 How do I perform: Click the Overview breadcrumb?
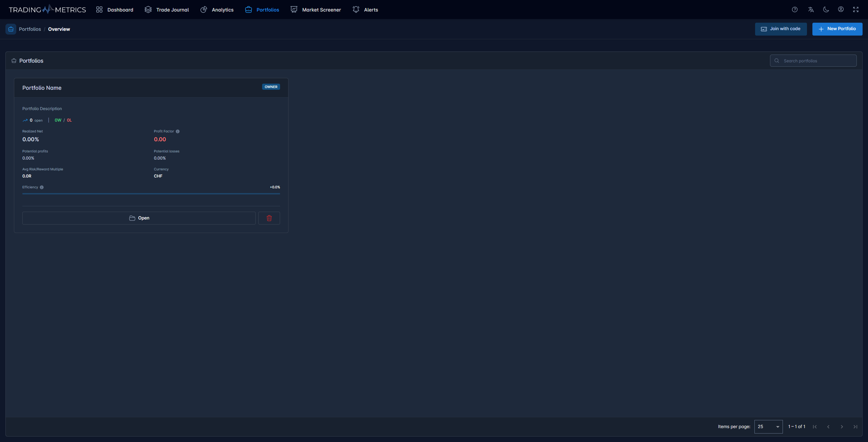(x=59, y=29)
